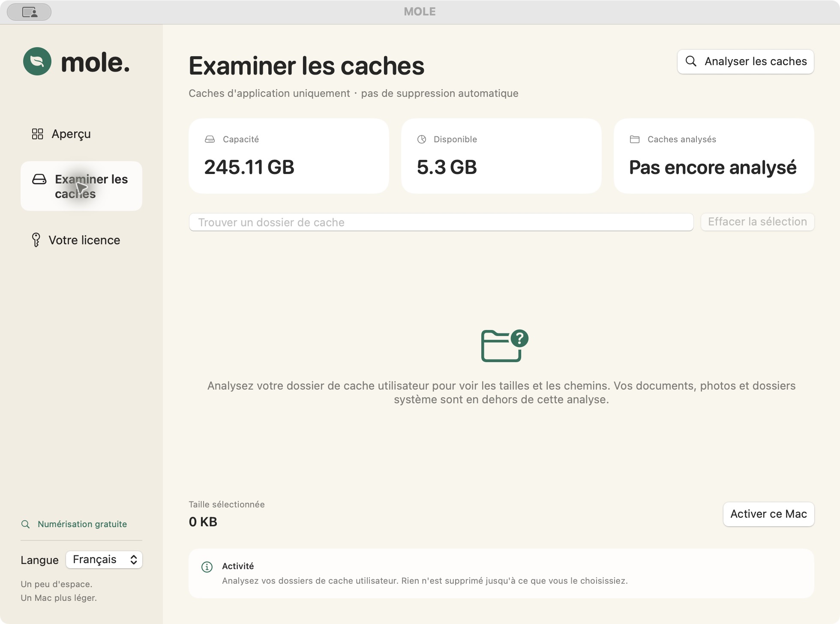Image resolution: width=840 pixels, height=624 pixels.
Task: Click the Activité heading text
Action: pyautogui.click(x=238, y=566)
